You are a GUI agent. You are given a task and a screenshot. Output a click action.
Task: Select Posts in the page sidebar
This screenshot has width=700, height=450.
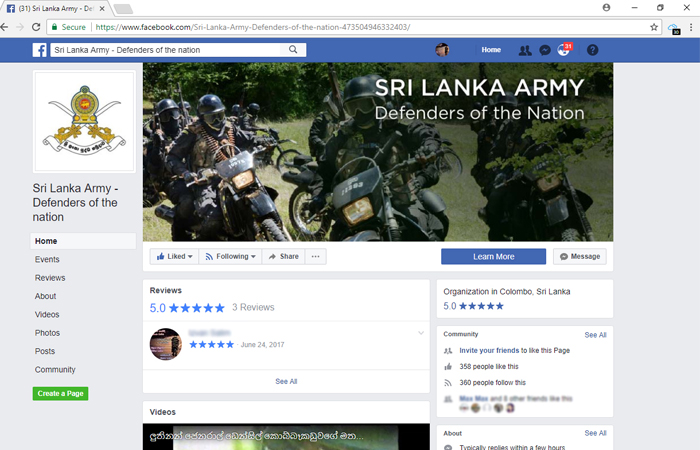pyautogui.click(x=45, y=351)
